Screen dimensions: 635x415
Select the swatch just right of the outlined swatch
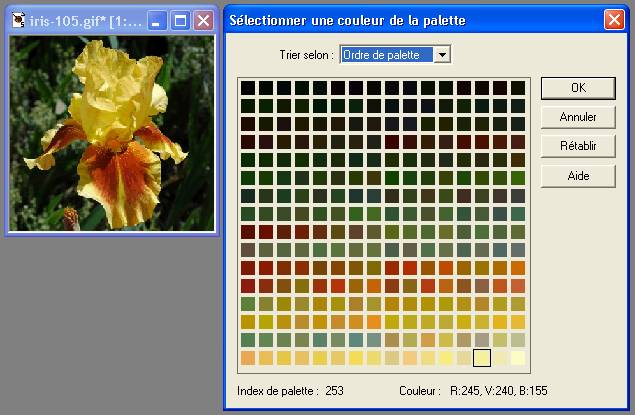click(500, 358)
